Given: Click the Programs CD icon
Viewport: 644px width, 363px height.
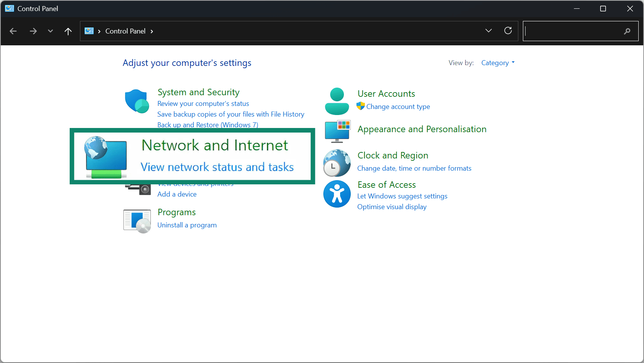Looking at the screenshot, I should (x=136, y=221).
